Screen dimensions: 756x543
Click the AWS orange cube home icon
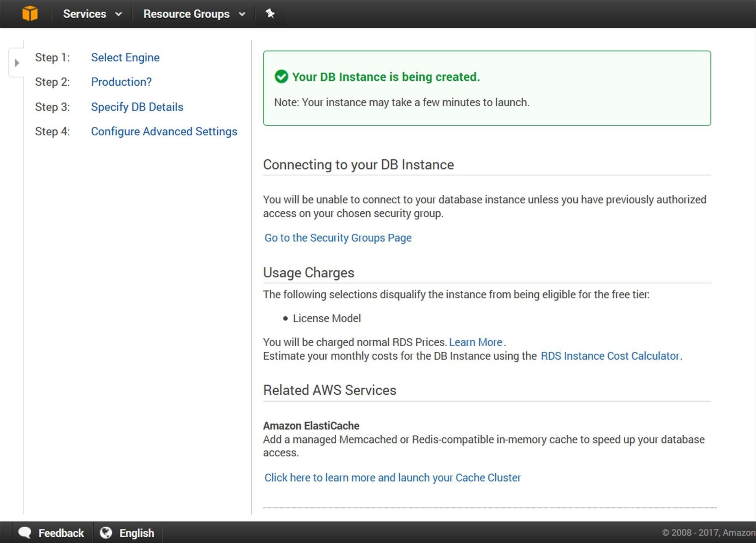(30, 13)
